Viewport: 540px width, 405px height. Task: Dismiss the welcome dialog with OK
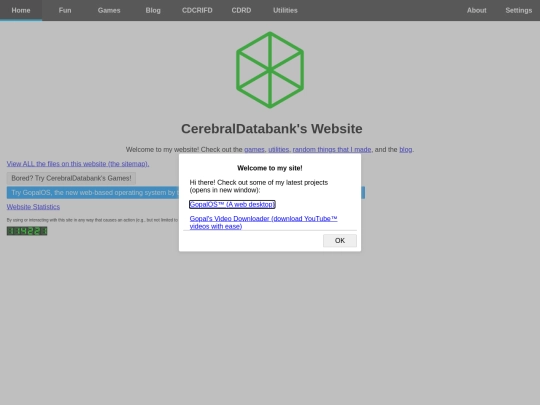coord(340,240)
